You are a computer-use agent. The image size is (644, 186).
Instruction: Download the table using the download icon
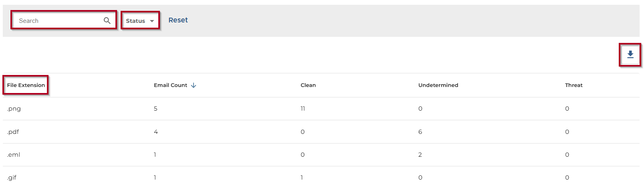pyautogui.click(x=630, y=55)
